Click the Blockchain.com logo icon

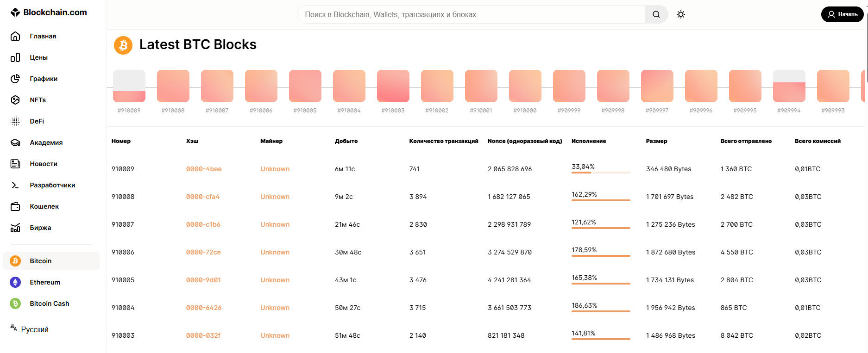pyautogui.click(x=15, y=12)
